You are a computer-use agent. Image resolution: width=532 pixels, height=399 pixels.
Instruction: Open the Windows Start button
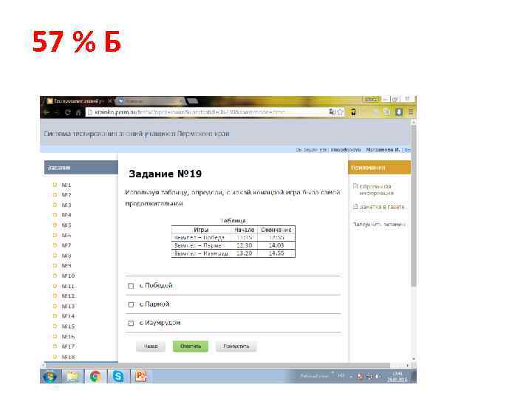50,377
